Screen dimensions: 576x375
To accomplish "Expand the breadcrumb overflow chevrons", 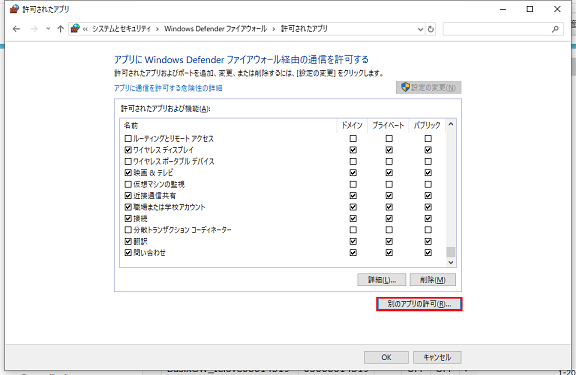I will (85, 29).
